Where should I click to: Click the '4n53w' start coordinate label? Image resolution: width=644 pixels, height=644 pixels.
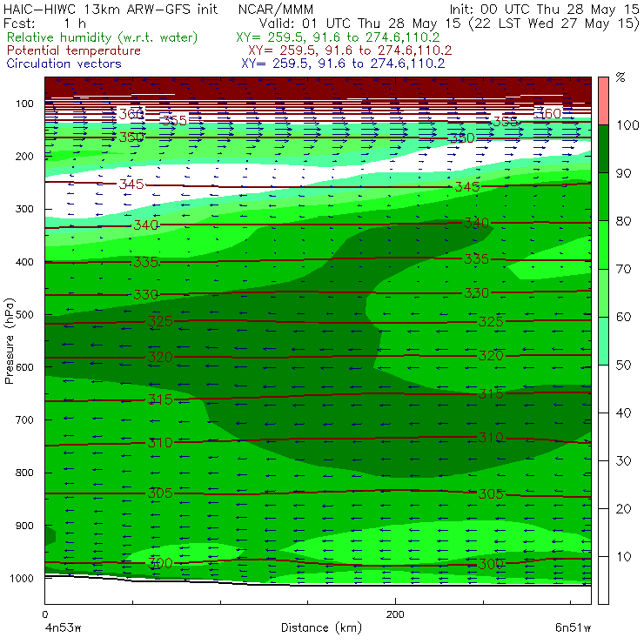63,627
